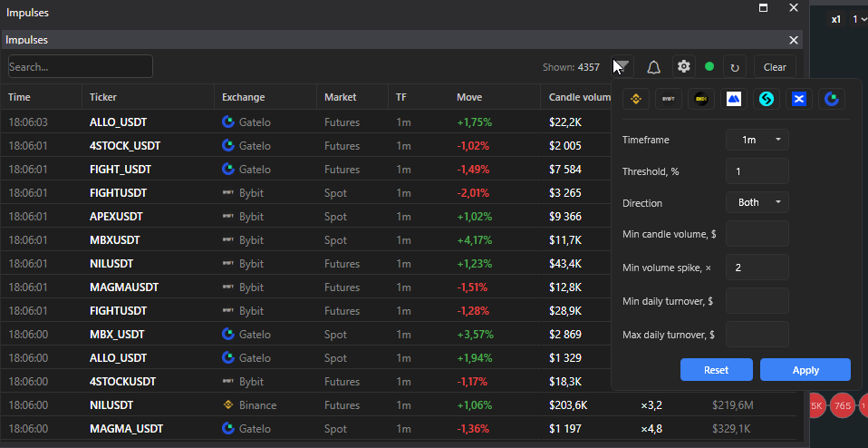
Task: Toggle the Bybit exchange filter icon
Action: tap(668, 99)
